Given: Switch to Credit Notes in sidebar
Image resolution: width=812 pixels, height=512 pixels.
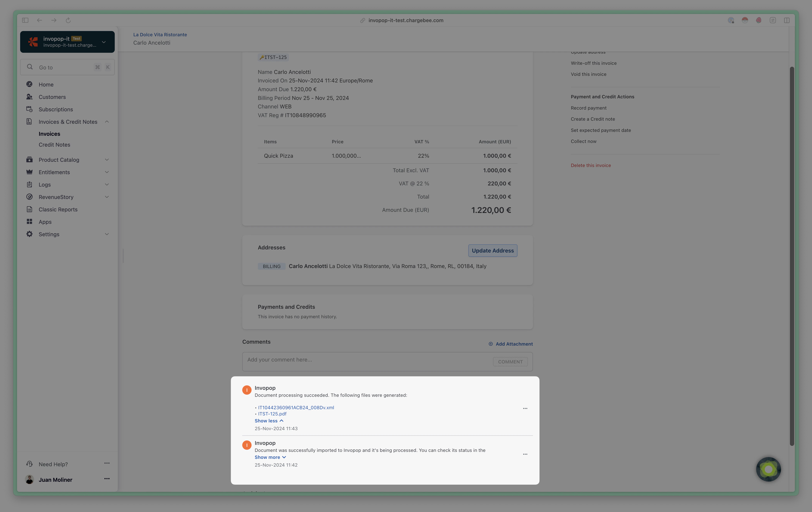Looking at the screenshot, I should click(54, 144).
